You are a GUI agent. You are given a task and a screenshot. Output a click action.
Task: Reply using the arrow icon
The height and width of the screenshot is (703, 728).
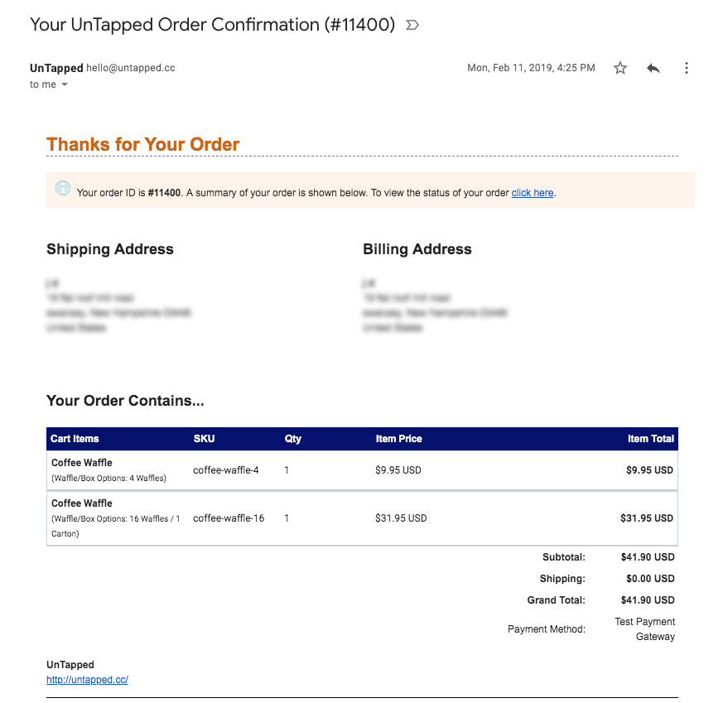pos(653,68)
